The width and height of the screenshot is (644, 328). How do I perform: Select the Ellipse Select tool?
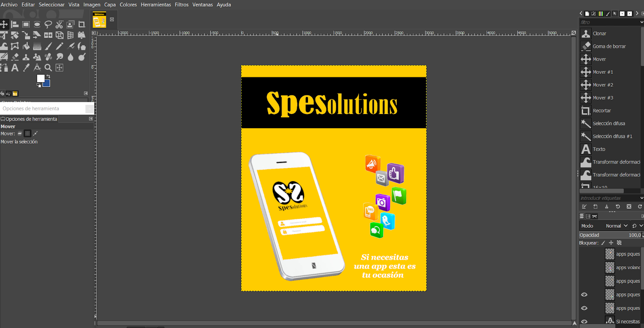(x=37, y=24)
